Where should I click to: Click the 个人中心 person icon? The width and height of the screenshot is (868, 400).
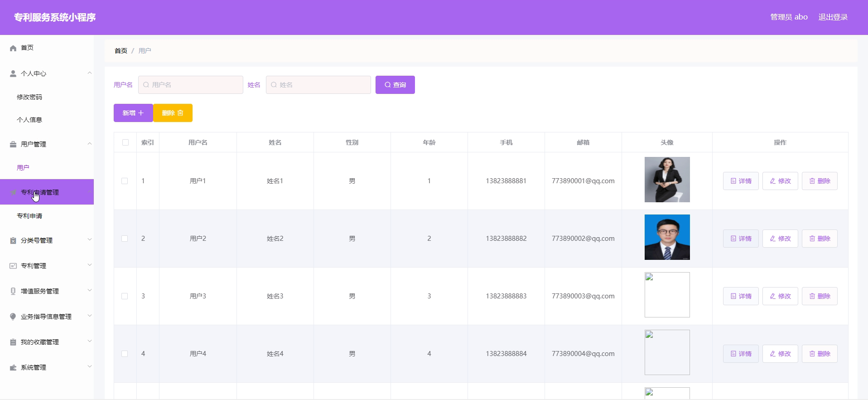(x=13, y=73)
